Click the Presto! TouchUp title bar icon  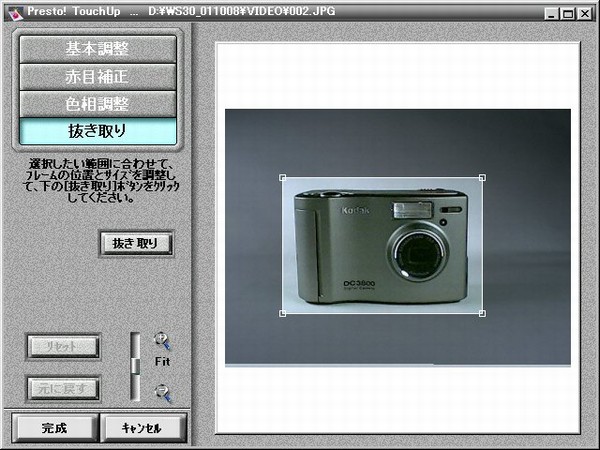pyautogui.click(x=11, y=11)
